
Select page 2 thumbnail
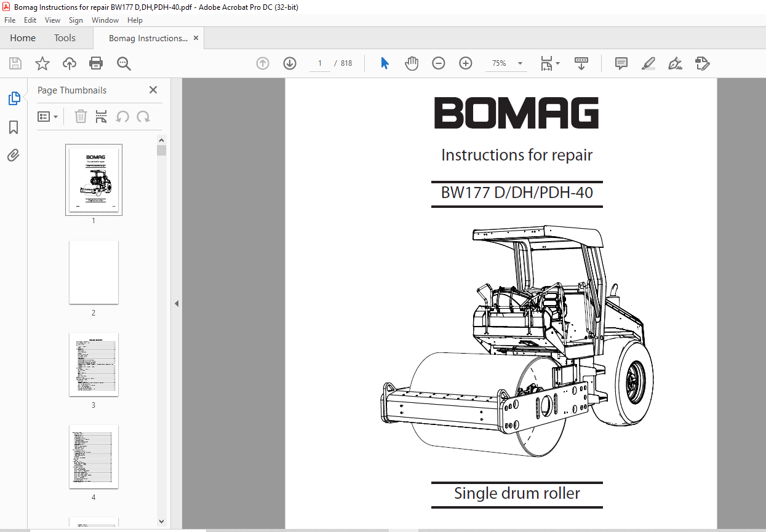94,272
